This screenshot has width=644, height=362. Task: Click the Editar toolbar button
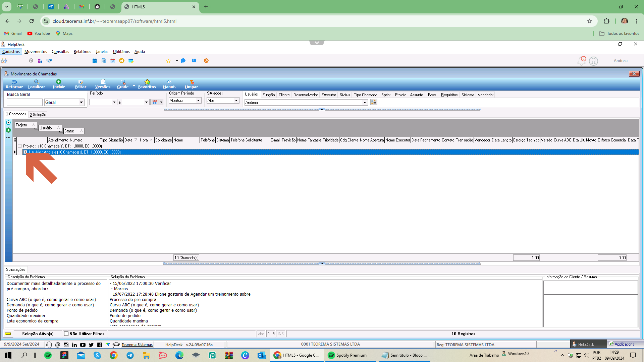pyautogui.click(x=80, y=84)
